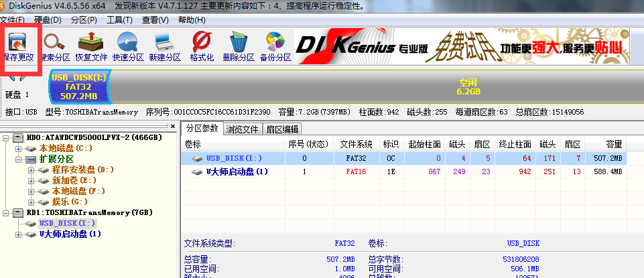Select 本地磁盘(F:) in the tree
Screen dimensions: 644x278
click(x=78, y=191)
